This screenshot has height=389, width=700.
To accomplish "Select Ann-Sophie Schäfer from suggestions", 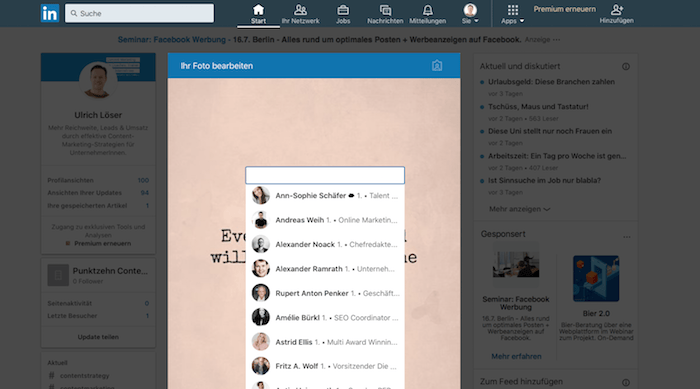I will 325,196.
